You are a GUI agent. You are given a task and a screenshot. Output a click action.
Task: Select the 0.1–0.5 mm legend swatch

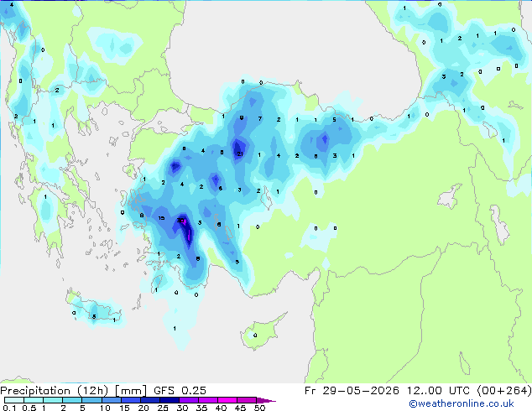pos(14,400)
